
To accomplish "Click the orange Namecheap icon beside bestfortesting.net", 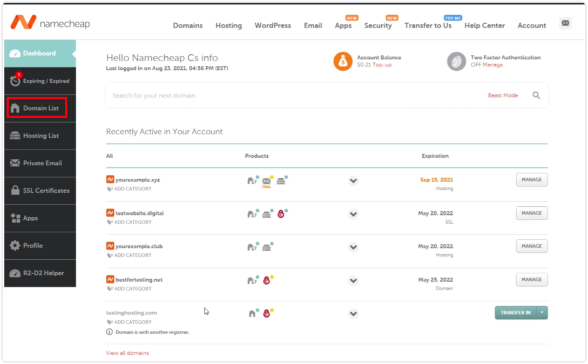I will click(110, 279).
